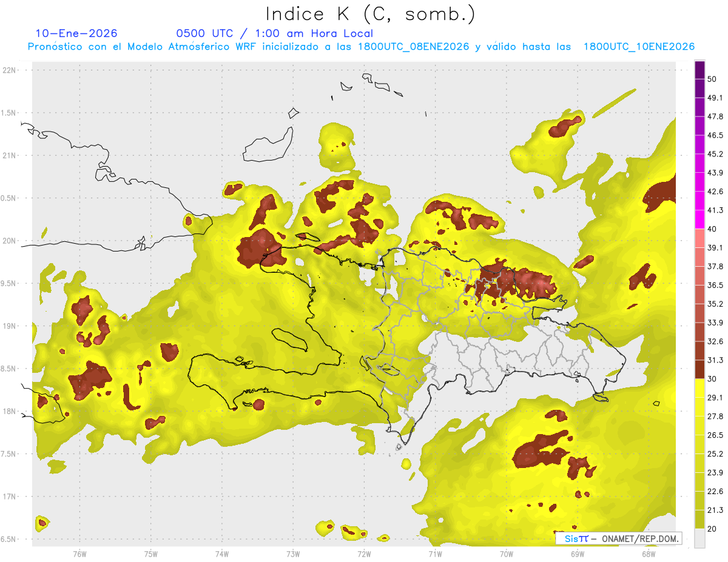Screen dimensions: 728x562
Task: Click the "69W" longitude label
Action: pyautogui.click(x=577, y=554)
